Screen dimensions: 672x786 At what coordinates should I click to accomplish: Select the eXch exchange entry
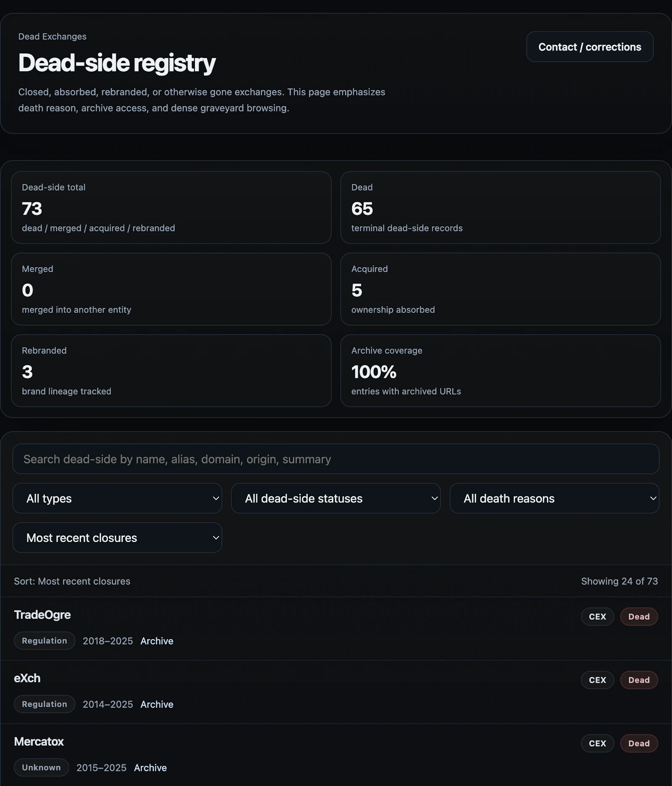[x=27, y=679]
